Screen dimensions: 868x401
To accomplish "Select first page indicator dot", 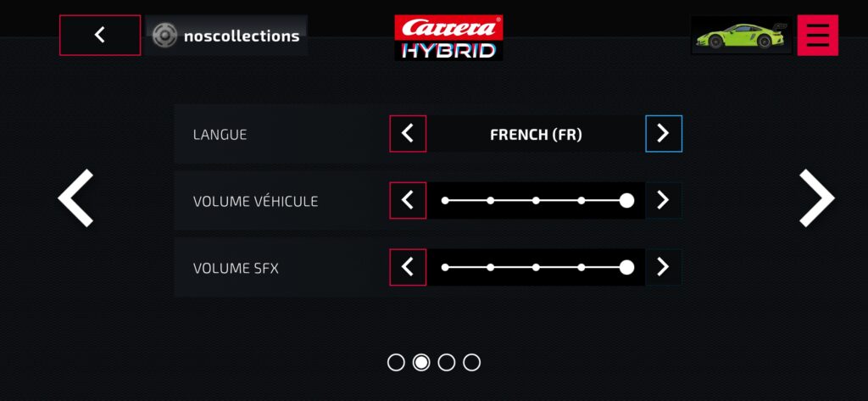I will (x=396, y=363).
